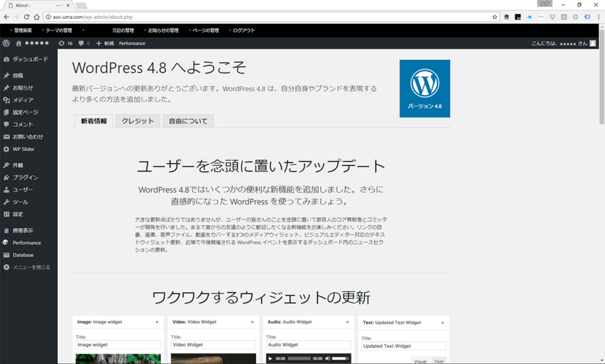Open Performance in the admin bar
Viewport: 605px width, 364px height.
(132, 43)
